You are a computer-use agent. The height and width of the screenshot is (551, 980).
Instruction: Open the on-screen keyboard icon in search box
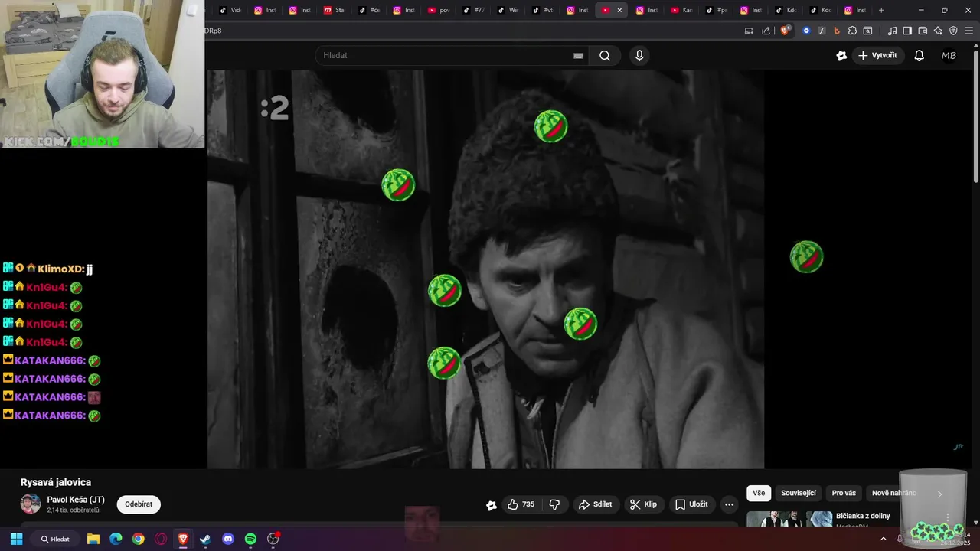click(578, 55)
